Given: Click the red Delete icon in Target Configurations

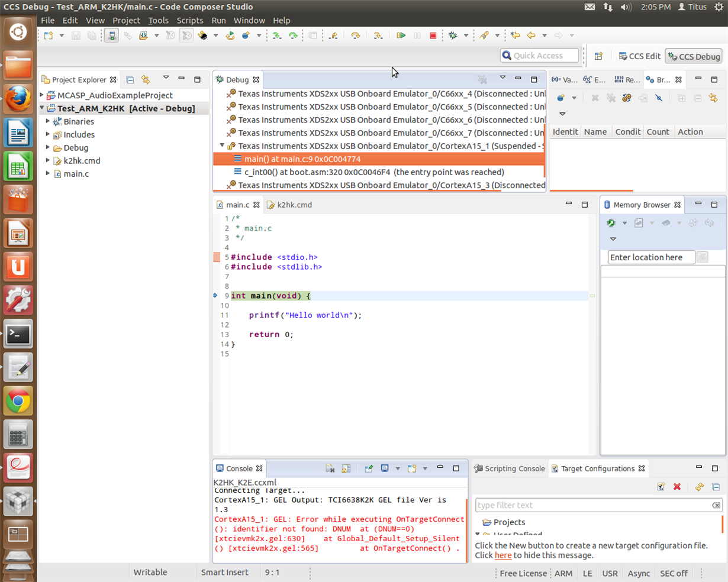Looking at the screenshot, I should click(677, 487).
